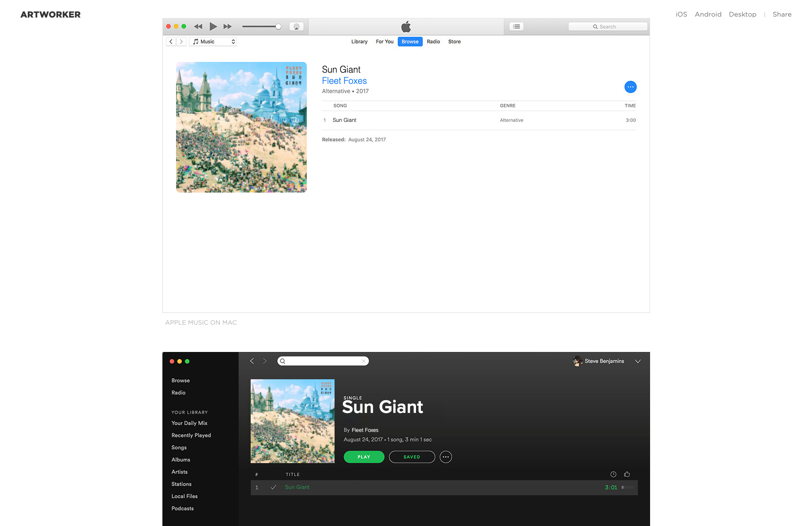The height and width of the screenshot is (526, 812).
Task: Click the play button in iTunes toolbar
Action: tap(213, 26)
